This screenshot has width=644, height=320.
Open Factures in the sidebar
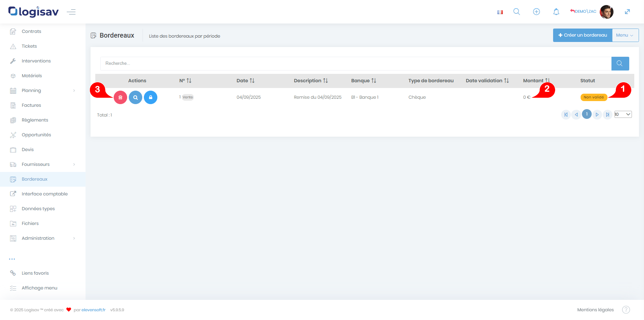coord(31,105)
